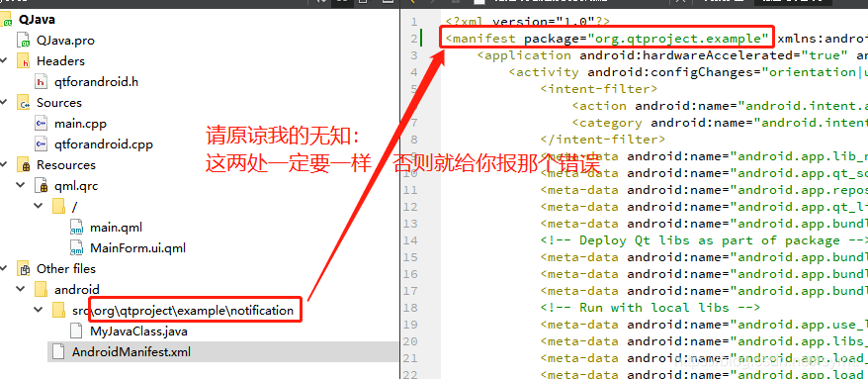Image resolution: width=868 pixels, height=379 pixels.
Task: Click the "<category android:name" line
Action: click(720, 123)
